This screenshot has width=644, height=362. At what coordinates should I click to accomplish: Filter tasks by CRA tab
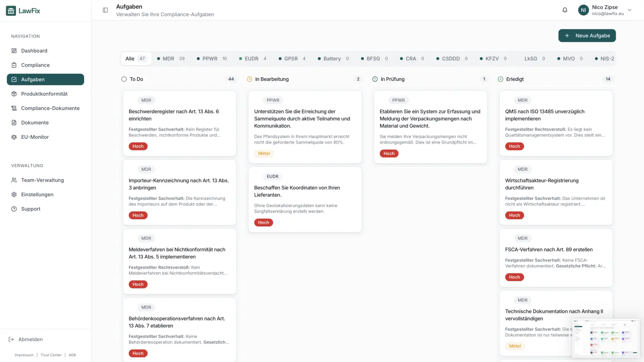(x=412, y=59)
